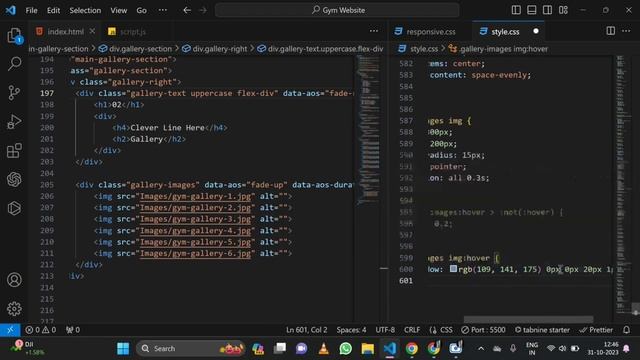Open the File menu
640x360 pixels.
(x=31, y=10)
